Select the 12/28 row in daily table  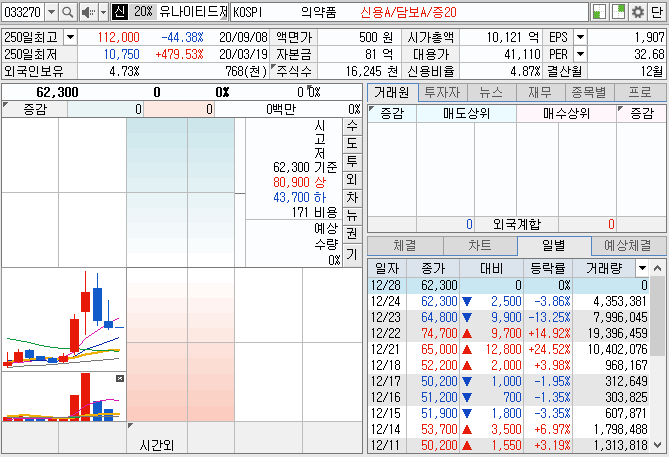pos(509,285)
